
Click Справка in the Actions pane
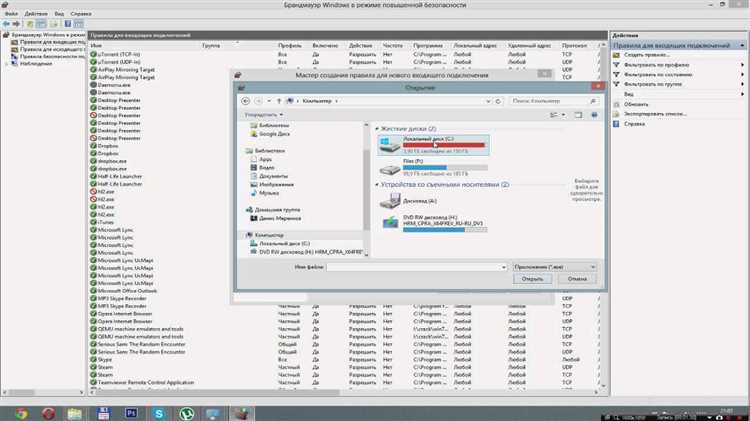(634, 124)
